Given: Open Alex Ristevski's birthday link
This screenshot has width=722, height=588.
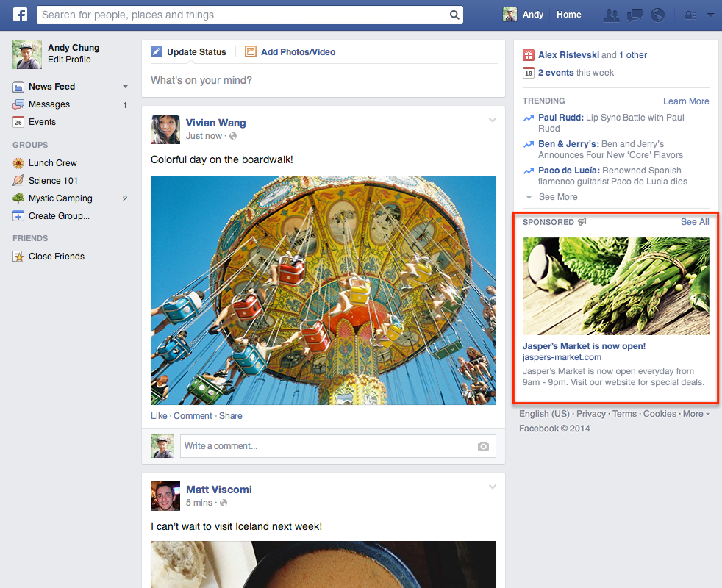Looking at the screenshot, I should tap(568, 55).
